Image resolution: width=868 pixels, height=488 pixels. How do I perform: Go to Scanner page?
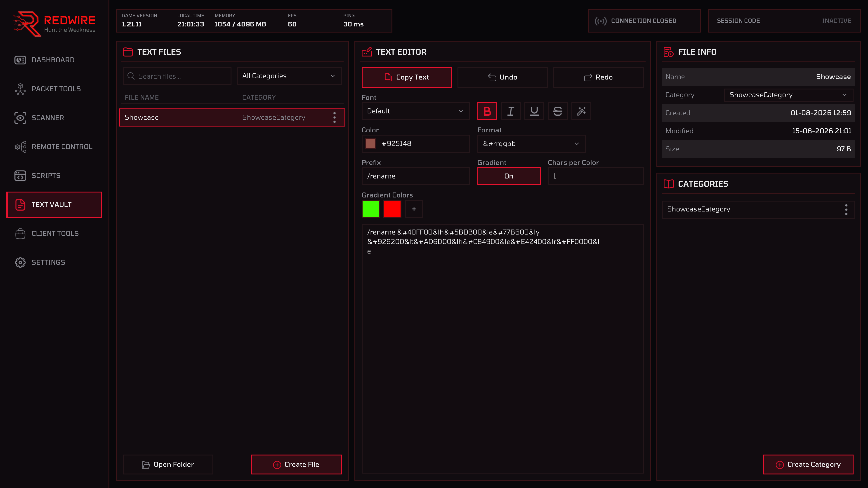(54, 118)
